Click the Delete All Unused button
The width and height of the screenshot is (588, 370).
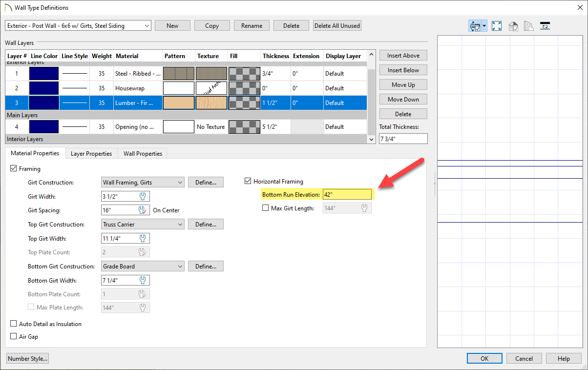point(337,26)
